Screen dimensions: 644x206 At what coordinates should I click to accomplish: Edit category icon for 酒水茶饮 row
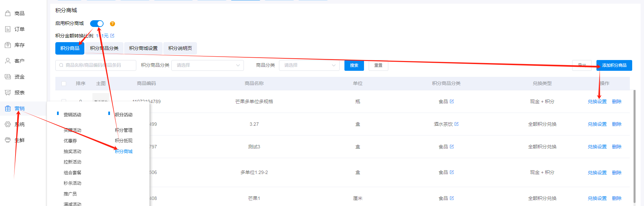pyautogui.click(x=456, y=124)
